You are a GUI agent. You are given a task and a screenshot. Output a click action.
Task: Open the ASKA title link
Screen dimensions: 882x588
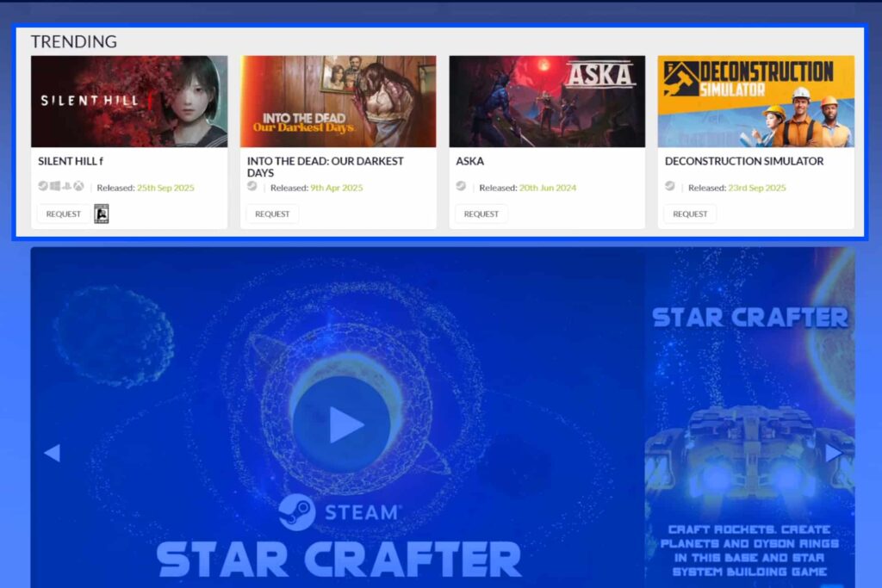pos(469,161)
